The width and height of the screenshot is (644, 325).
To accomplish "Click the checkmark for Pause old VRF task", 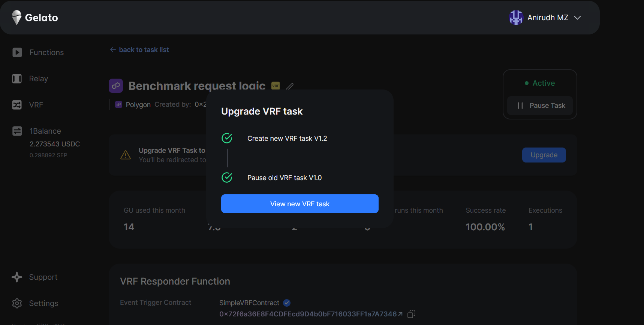I will [227, 177].
